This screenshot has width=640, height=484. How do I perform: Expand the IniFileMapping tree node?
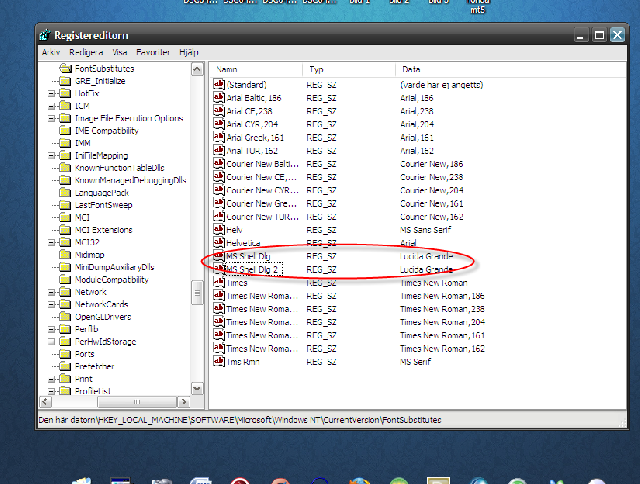51,155
